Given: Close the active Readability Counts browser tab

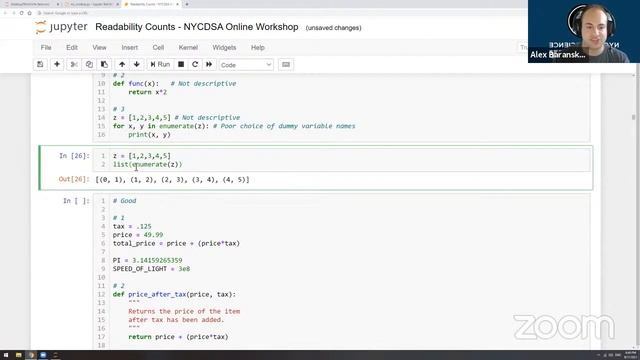Looking at the screenshot, I should (178, 4).
